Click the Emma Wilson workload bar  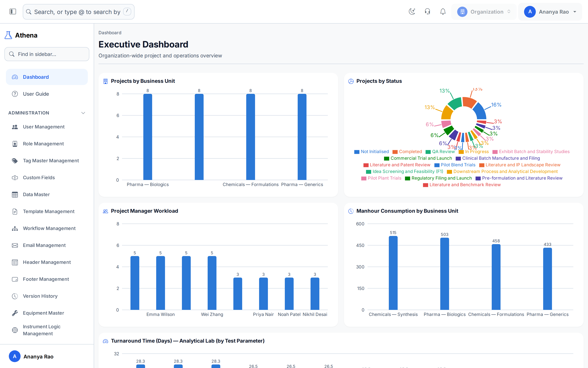pyautogui.click(x=161, y=283)
